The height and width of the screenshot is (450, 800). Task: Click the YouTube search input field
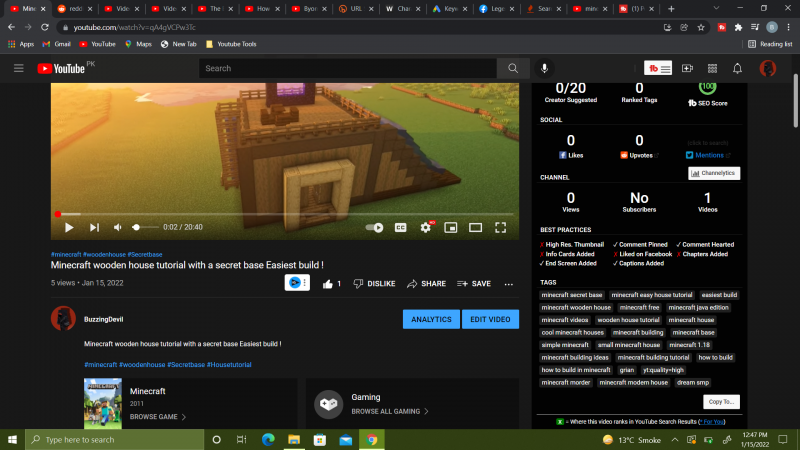tap(350, 68)
